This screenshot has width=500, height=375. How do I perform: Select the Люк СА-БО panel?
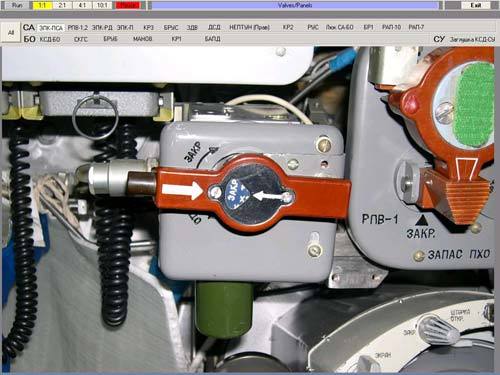tap(339, 27)
